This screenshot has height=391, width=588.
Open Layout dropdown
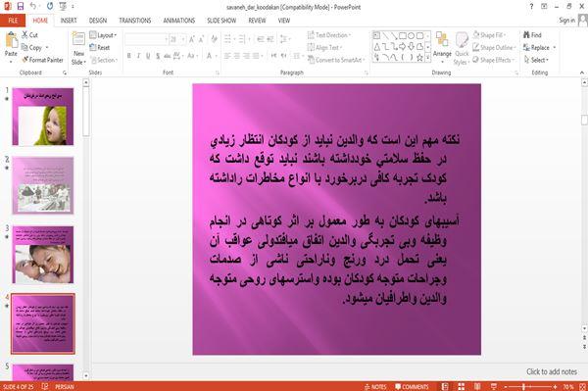point(103,35)
